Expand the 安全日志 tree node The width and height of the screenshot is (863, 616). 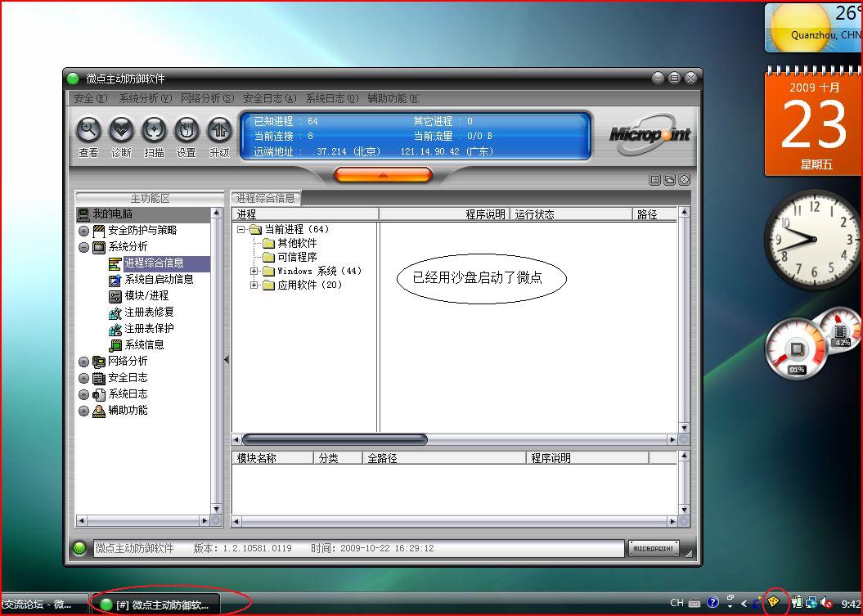[83, 379]
